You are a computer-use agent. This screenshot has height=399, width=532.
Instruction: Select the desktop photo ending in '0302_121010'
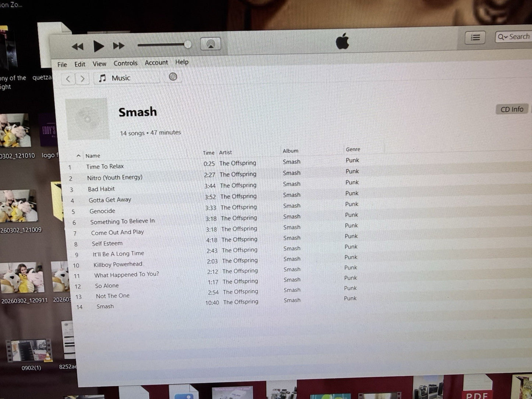coord(15,130)
